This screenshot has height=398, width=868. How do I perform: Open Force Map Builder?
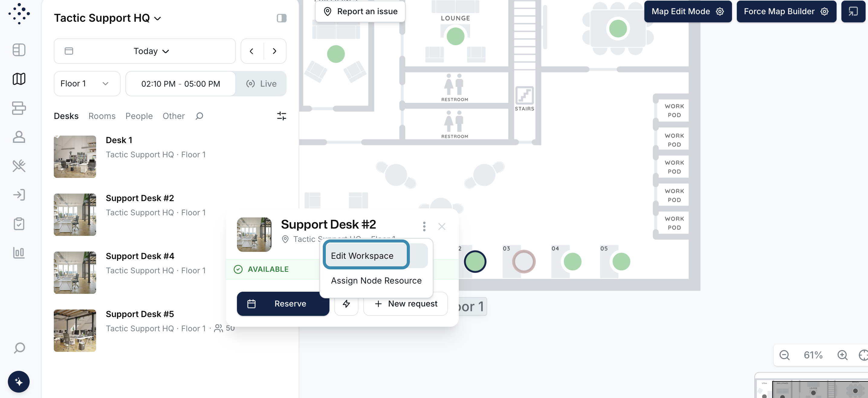click(x=786, y=11)
